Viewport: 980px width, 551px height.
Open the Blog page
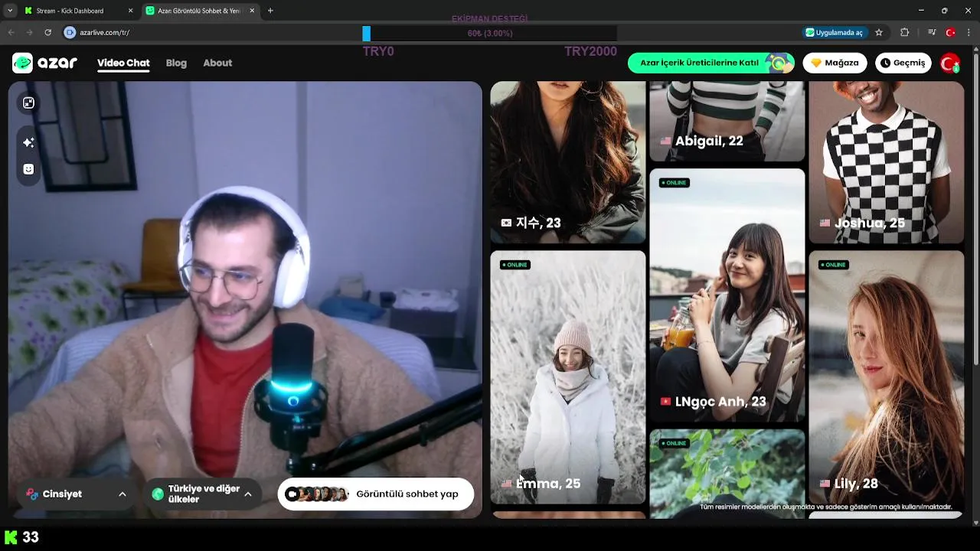click(x=176, y=63)
